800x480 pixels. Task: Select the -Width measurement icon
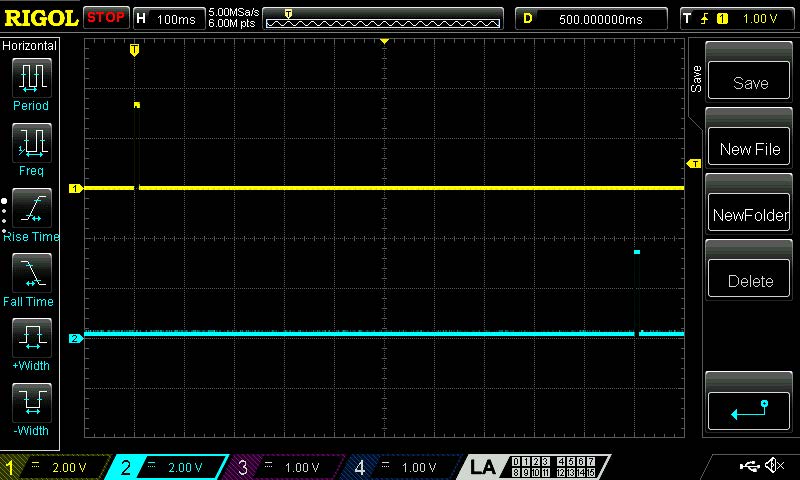32,402
